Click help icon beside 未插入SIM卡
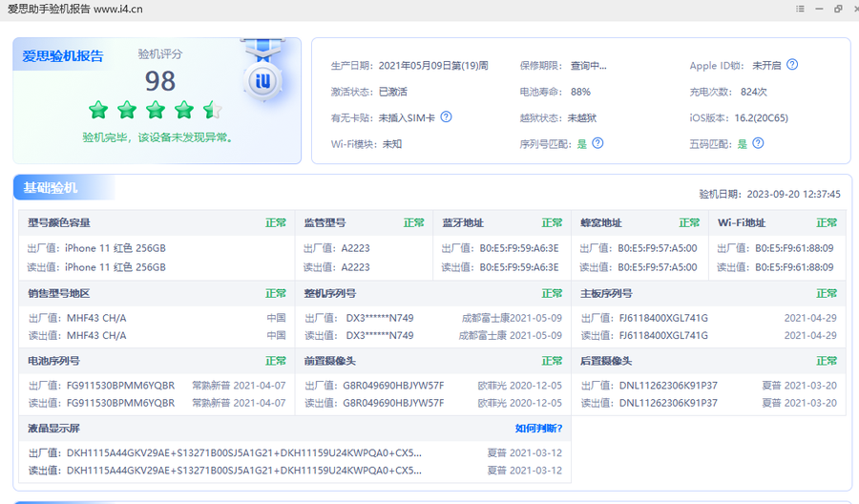This screenshot has height=504, width=859. [446, 116]
